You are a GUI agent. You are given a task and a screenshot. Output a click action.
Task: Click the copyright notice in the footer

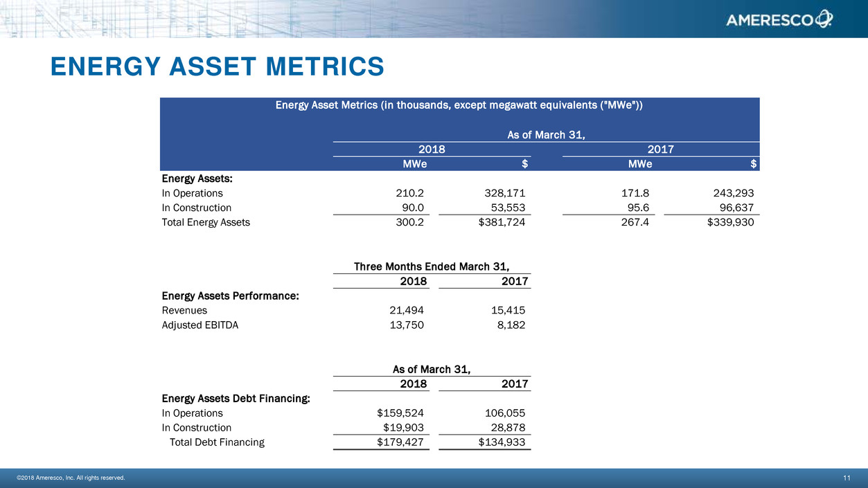(x=71, y=478)
